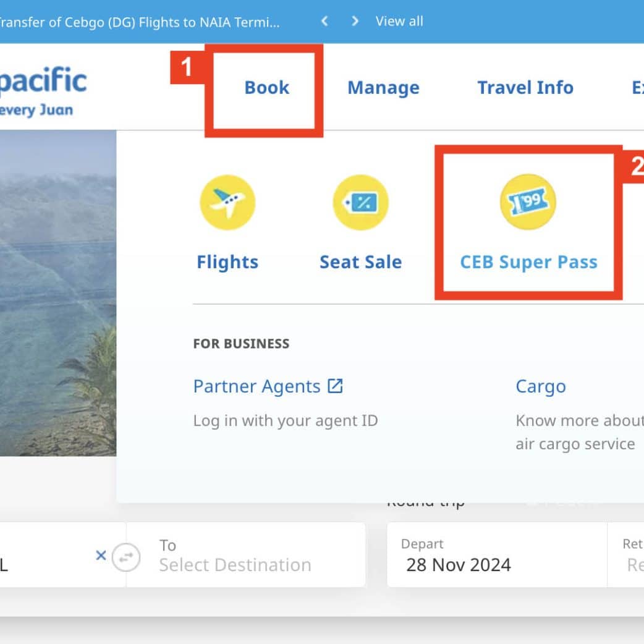Open the Cebgo flights transfer announcement
Viewport: 644px width, 644px height.
(x=139, y=22)
